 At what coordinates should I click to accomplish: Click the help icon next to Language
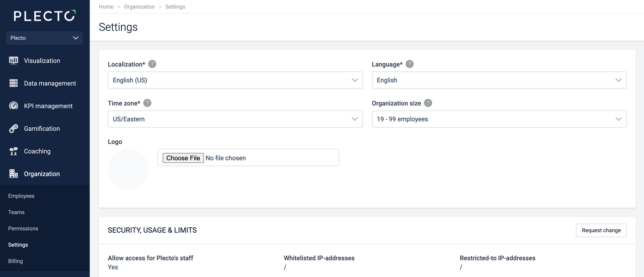coord(410,64)
